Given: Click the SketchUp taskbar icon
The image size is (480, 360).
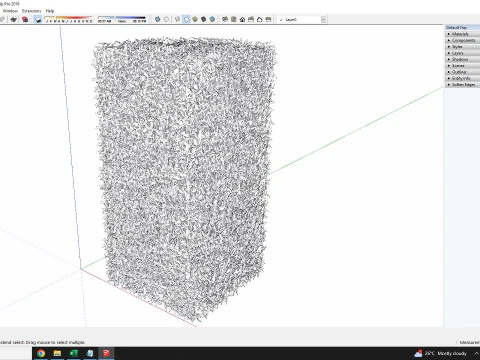Looking at the screenshot, I should [106, 353].
